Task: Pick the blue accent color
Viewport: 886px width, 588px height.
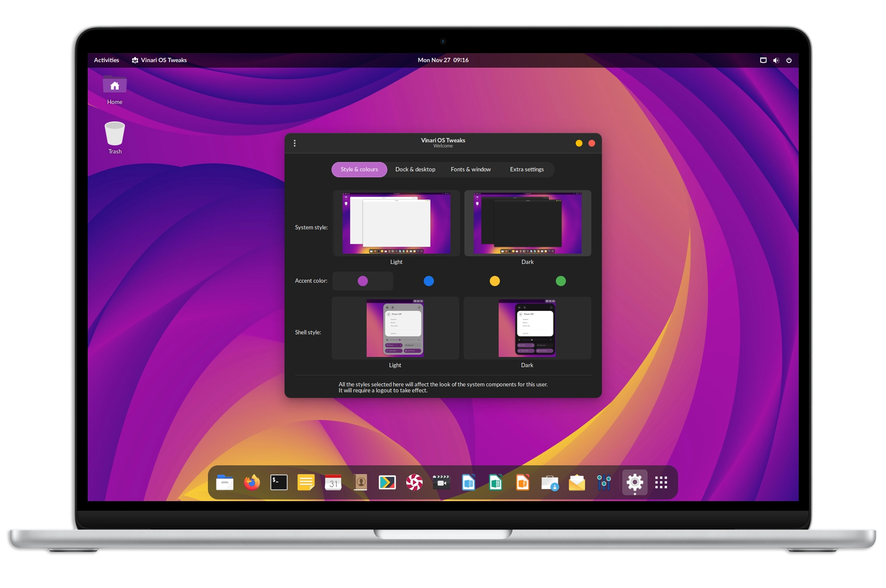Action: pyautogui.click(x=428, y=281)
